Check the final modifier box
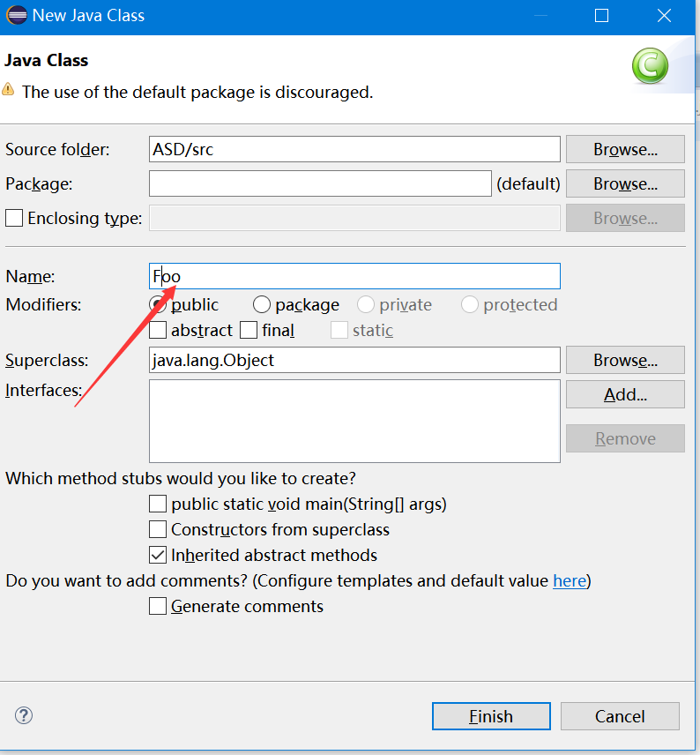700x755 pixels. 249,330
